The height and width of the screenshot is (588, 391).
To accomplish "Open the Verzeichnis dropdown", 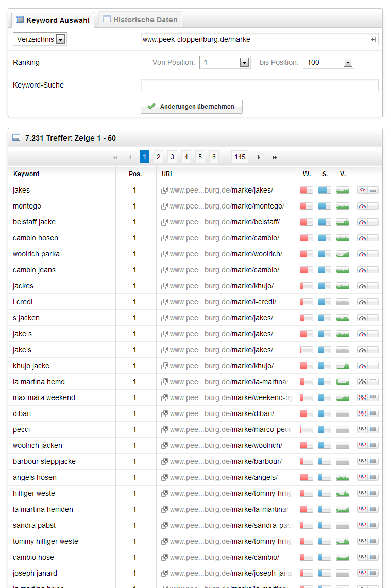I will pos(60,40).
